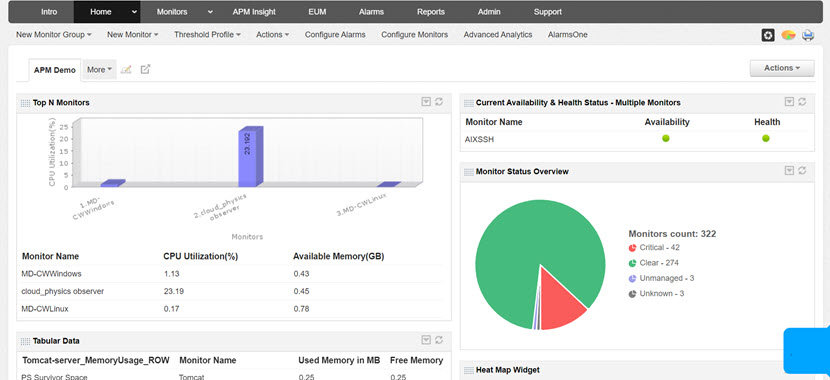Go to the Intro tab
Viewport: 830px width, 380px height.
coord(49,12)
